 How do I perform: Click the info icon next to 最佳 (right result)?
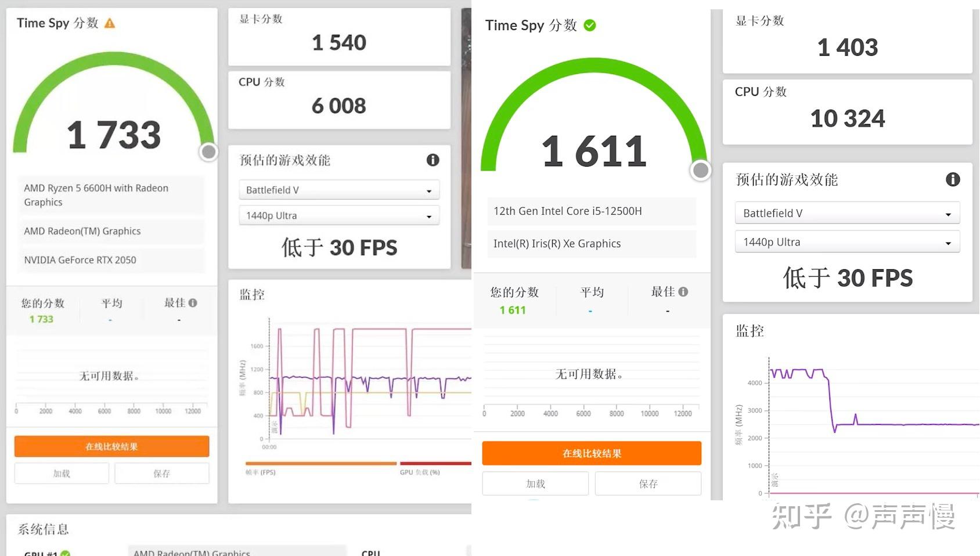click(x=683, y=292)
